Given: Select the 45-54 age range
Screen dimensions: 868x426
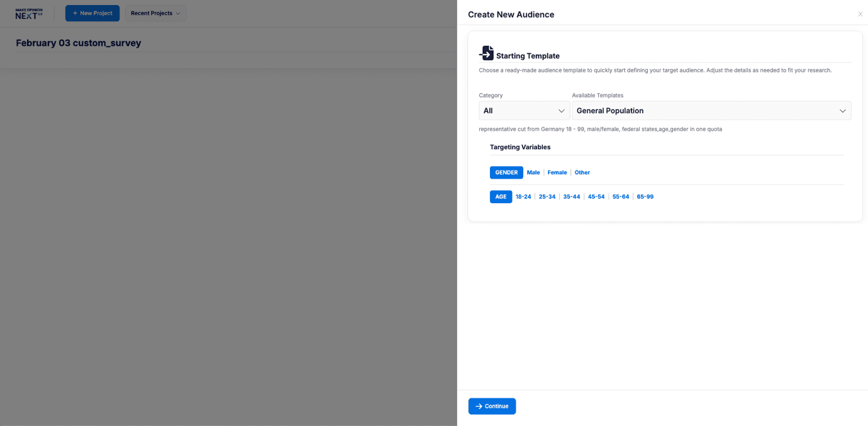Looking at the screenshot, I should (x=596, y=196).
